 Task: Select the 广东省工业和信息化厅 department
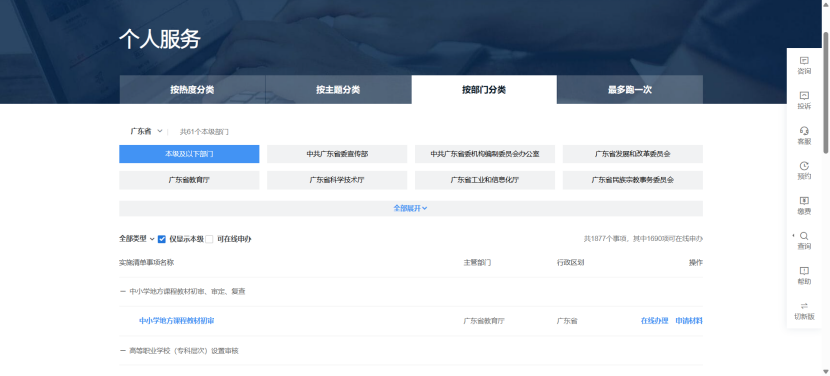pos(485,180)
